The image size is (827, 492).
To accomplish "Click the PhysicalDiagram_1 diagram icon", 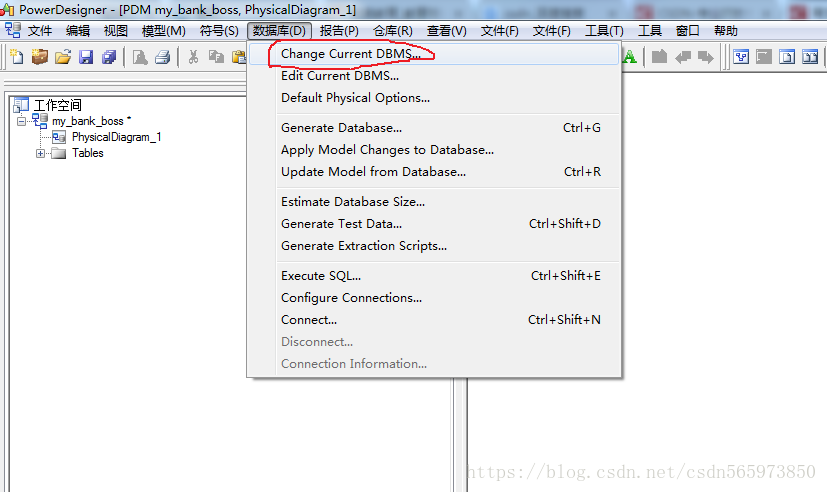I will [59, 137].
